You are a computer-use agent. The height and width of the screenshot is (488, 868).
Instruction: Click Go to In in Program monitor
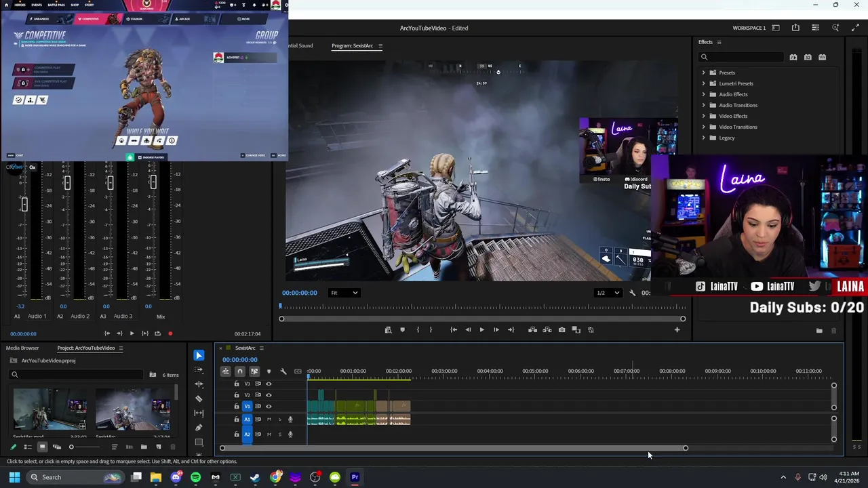(454, 330)
